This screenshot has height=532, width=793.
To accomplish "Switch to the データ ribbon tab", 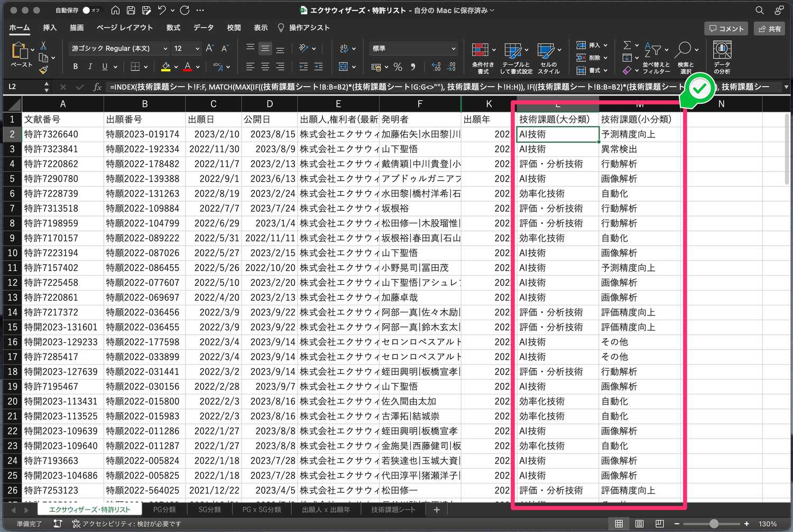I will 204,27.
